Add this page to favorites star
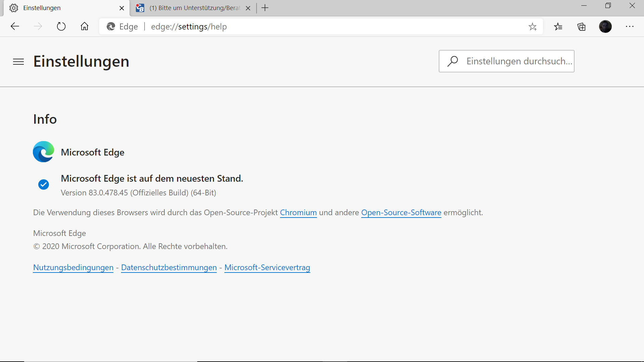The width and height of the screenshot is (644, 362). pyautogui.click(x=533, y=26)
